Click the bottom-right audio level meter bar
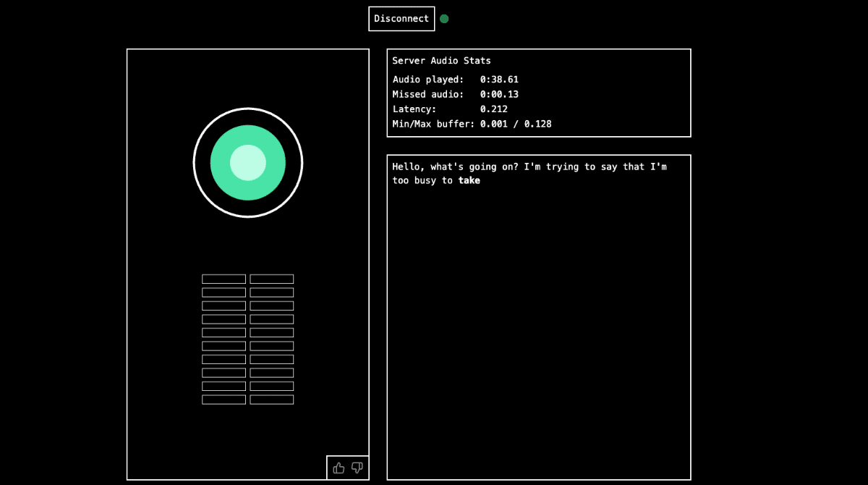Image resolution: width=868 pixels, height=485 pixels. (272, 400)
